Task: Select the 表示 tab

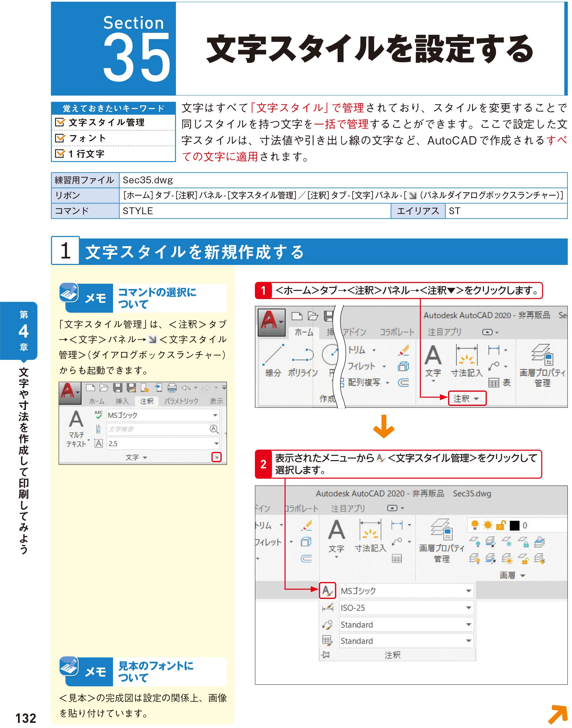Action: pyautogui.click(x=216, y=401)
